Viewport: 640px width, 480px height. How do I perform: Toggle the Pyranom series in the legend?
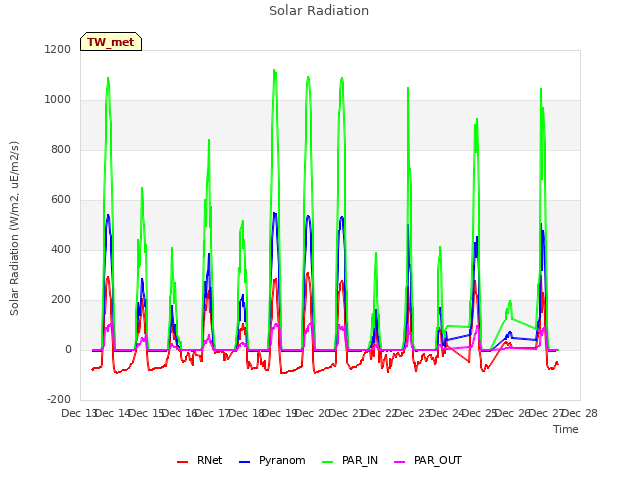coord(272,461)
